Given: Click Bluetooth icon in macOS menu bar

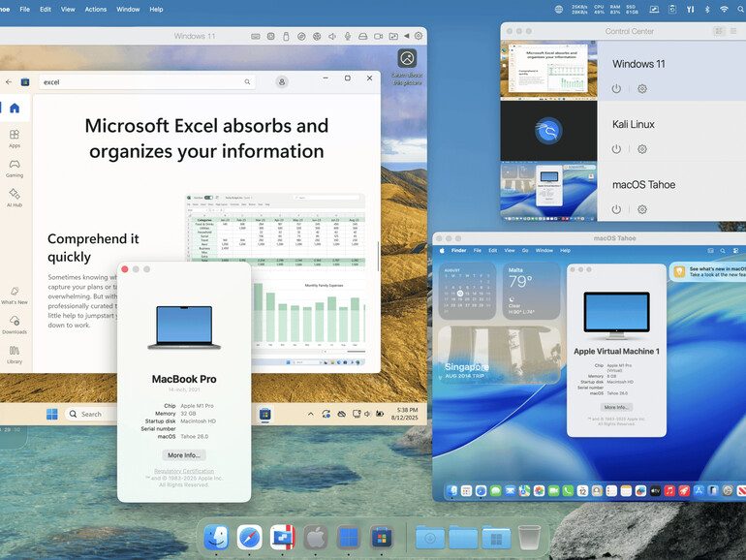Looking at the screenshot, I should click(707, 9).
